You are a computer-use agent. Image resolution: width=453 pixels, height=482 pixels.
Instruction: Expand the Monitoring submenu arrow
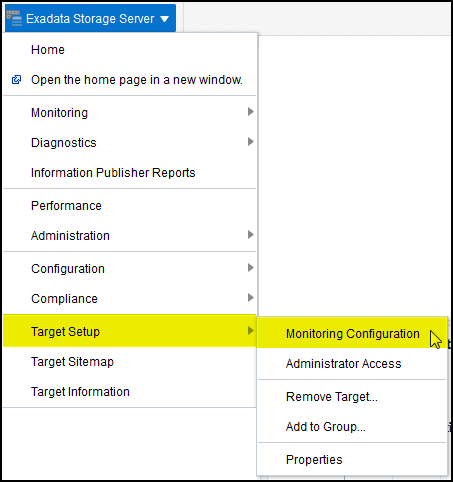point(251,112)
